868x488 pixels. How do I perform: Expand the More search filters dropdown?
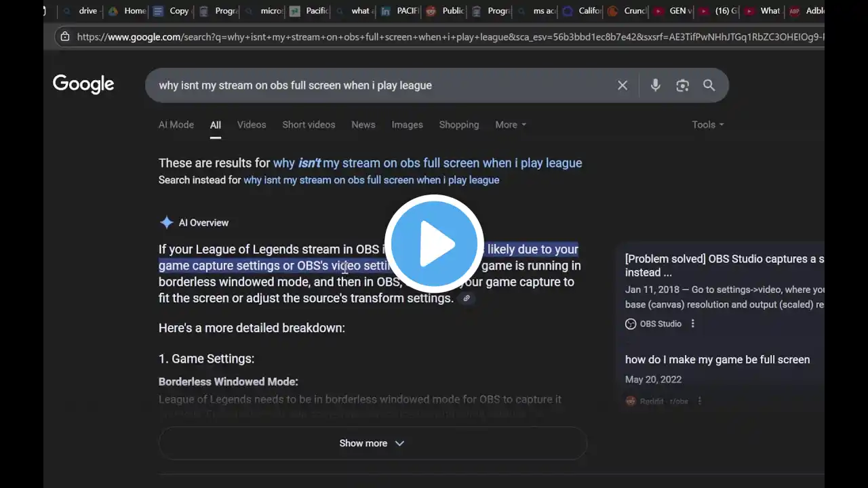coord(511,125)
